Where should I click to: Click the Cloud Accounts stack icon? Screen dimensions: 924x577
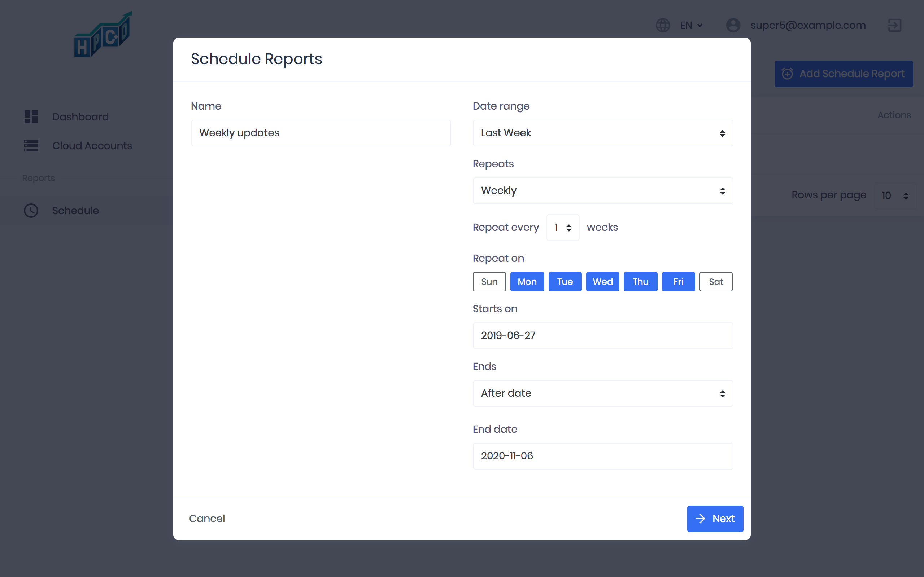[x=31, y=146]
